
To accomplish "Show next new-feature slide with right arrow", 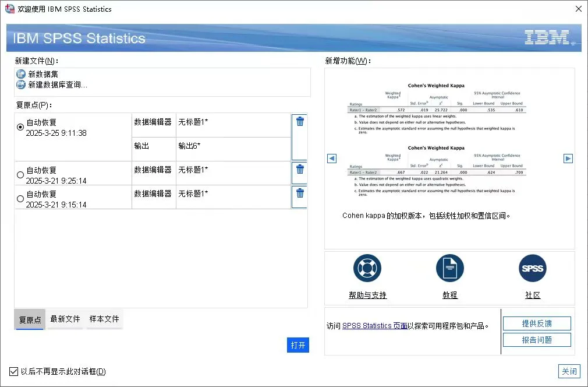I will tap(568, 159).
